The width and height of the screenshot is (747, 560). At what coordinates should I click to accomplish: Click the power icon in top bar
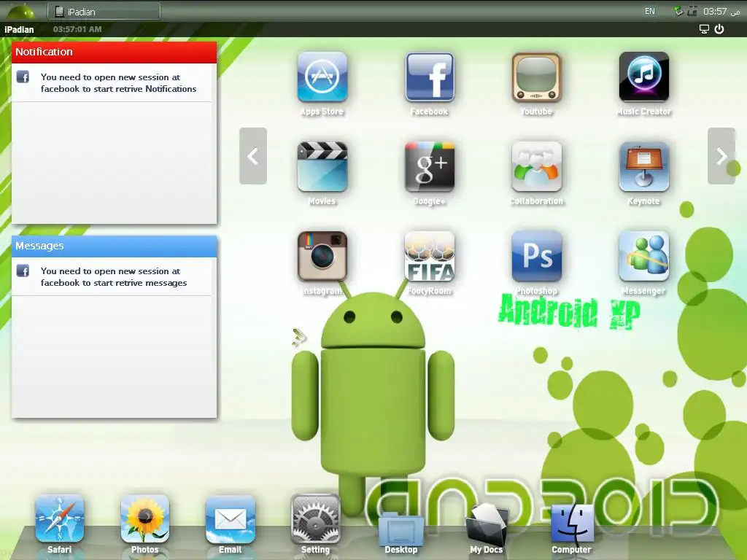[x=719, y=29]
